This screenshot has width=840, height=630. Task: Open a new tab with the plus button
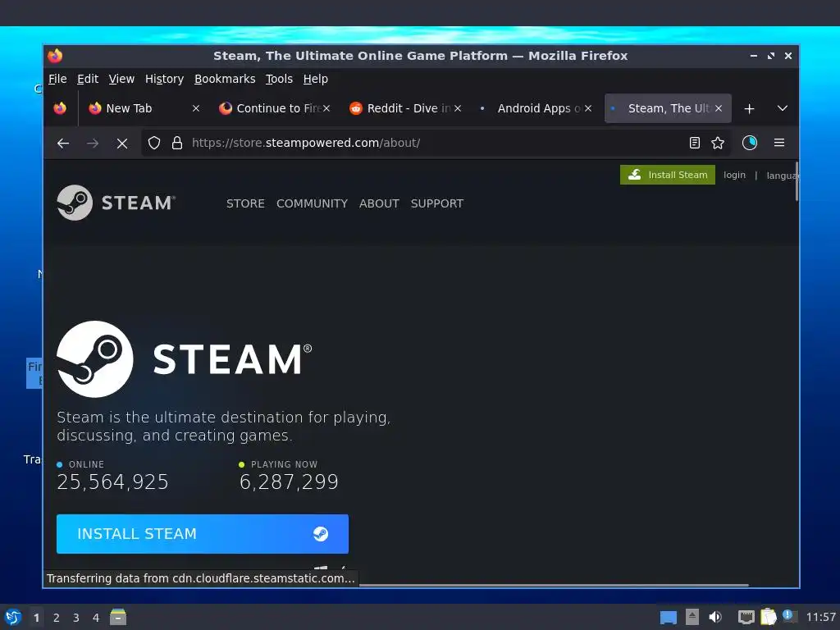(x=749, y=109)
